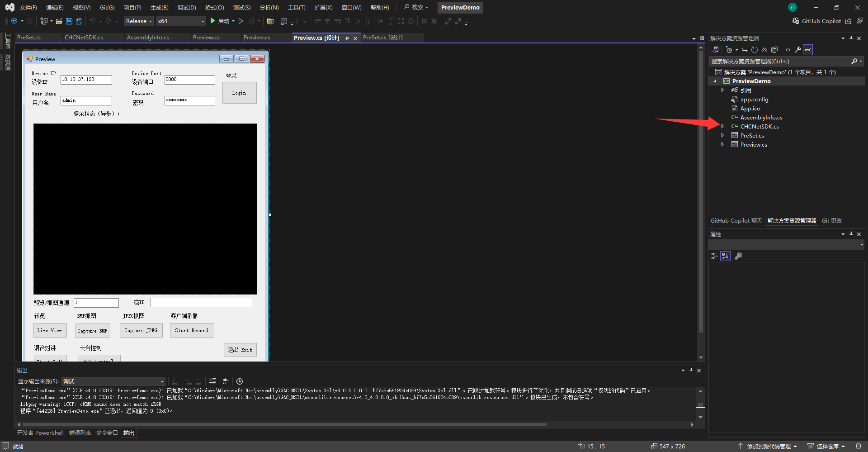This screenshot has height=452, width=868.
Task: Switch to the 错误列表 tab
Action: click(80, 433)
